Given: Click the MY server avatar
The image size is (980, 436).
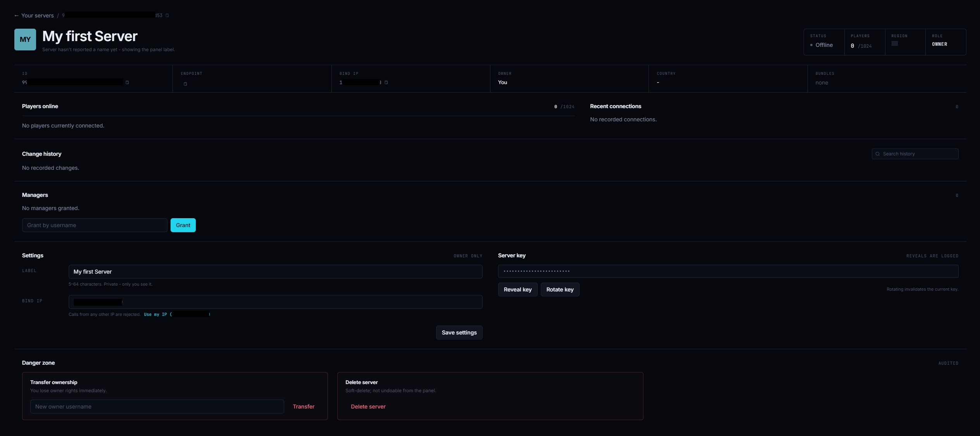Looking at the screenshot, I should [x=25, y=40].
